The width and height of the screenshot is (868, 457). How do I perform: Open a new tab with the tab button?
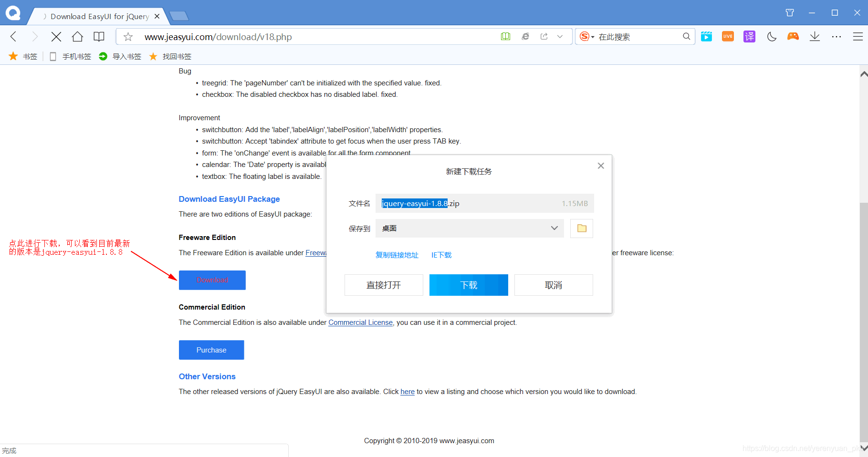[179, 16]
